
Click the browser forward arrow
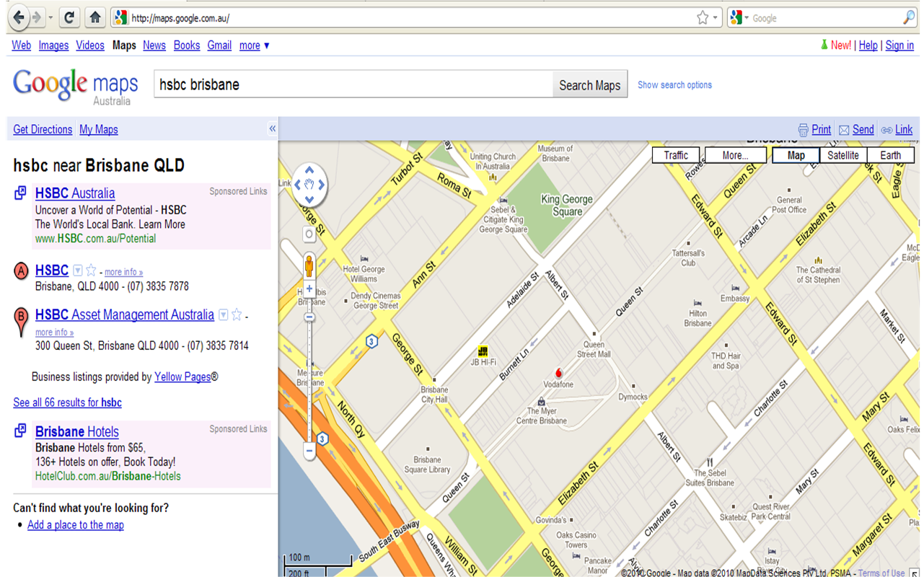(x=37, y=17)
